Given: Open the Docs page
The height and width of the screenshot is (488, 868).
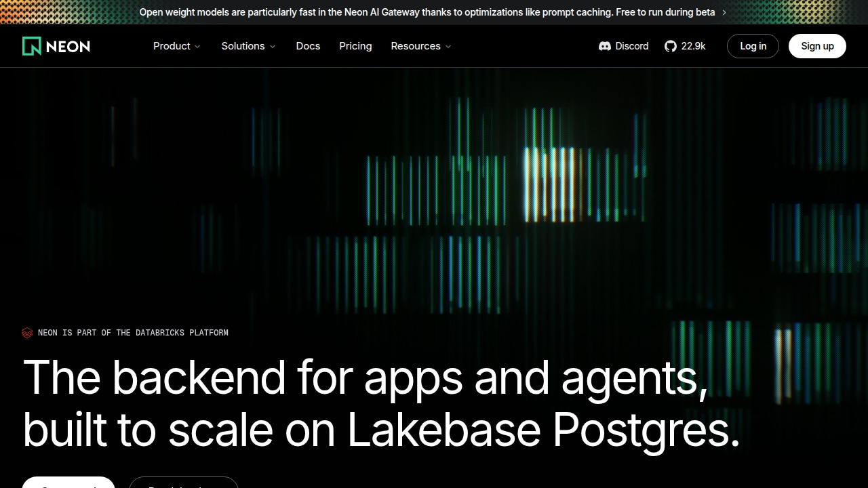Looking at the screenshot, I should (308, 46).
